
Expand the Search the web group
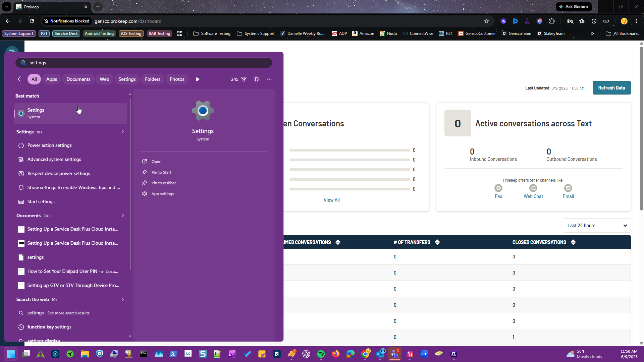[x=123, y=299]
